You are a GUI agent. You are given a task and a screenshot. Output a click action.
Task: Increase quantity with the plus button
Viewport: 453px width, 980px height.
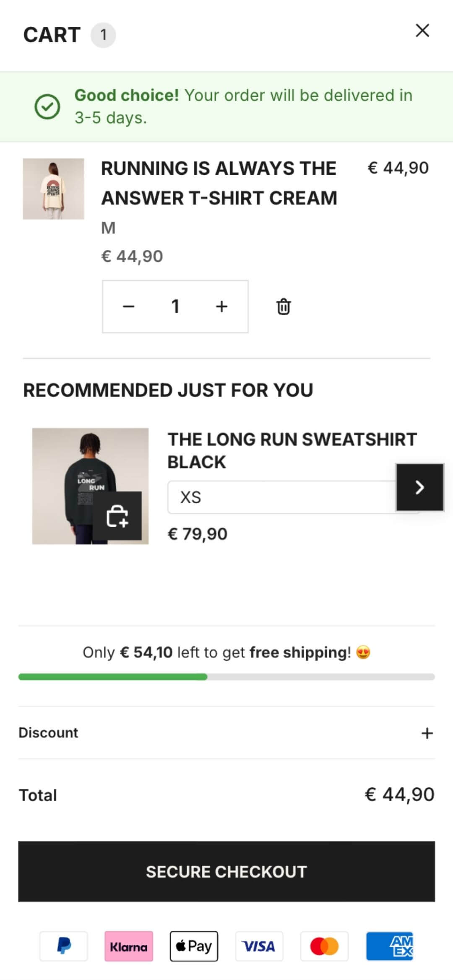click(x=221, y=306)
